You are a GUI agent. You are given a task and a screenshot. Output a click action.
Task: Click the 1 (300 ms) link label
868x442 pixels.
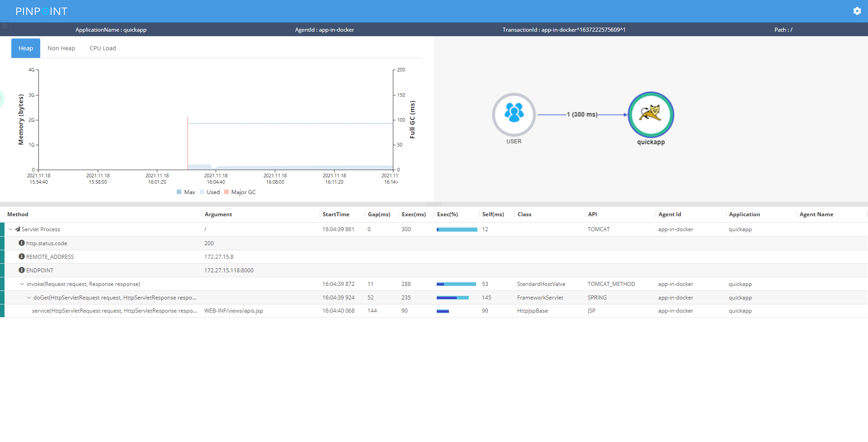582,115
